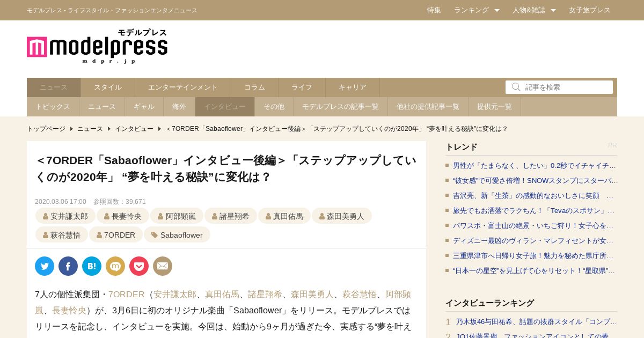Viewport: 644px width, 338px height.
Task: Open trend item “彼女感”で可愛さ倍増
Action: [x=535, y=181]
